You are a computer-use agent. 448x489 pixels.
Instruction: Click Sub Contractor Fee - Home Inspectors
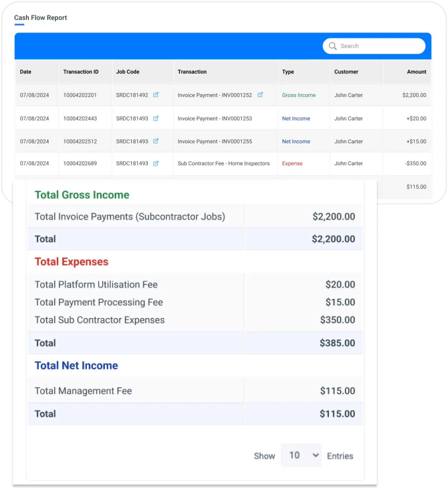(x=224, y=163)
